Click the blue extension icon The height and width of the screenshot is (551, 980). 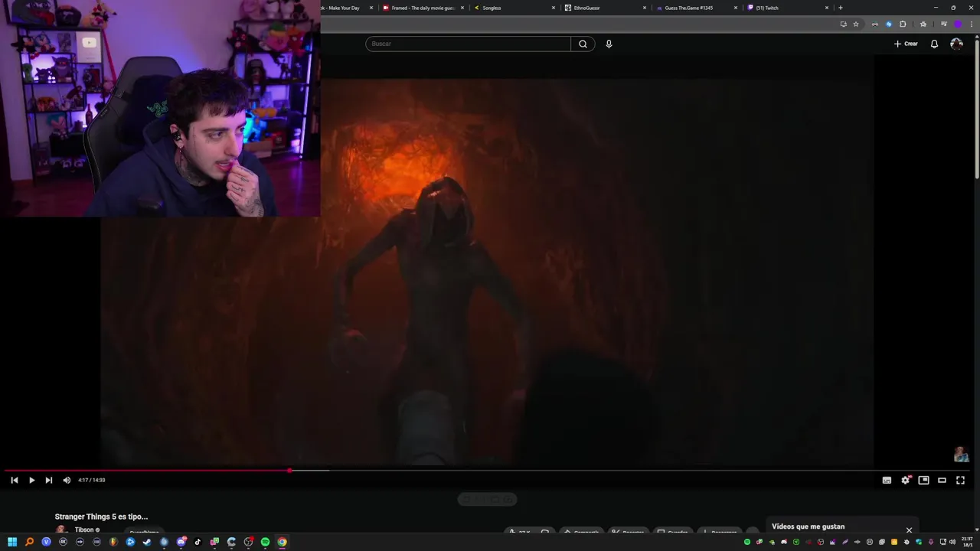click(x=889, y=24)
